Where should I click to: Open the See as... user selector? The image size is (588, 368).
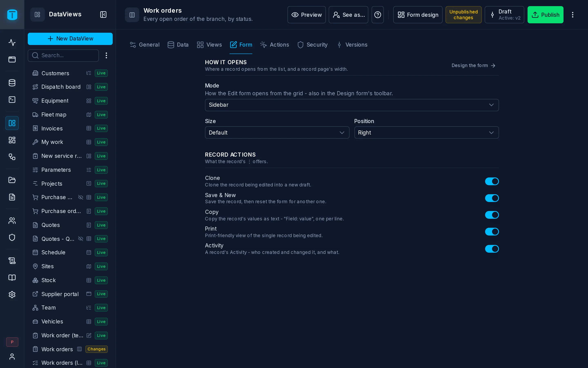[x=349, y=15]
